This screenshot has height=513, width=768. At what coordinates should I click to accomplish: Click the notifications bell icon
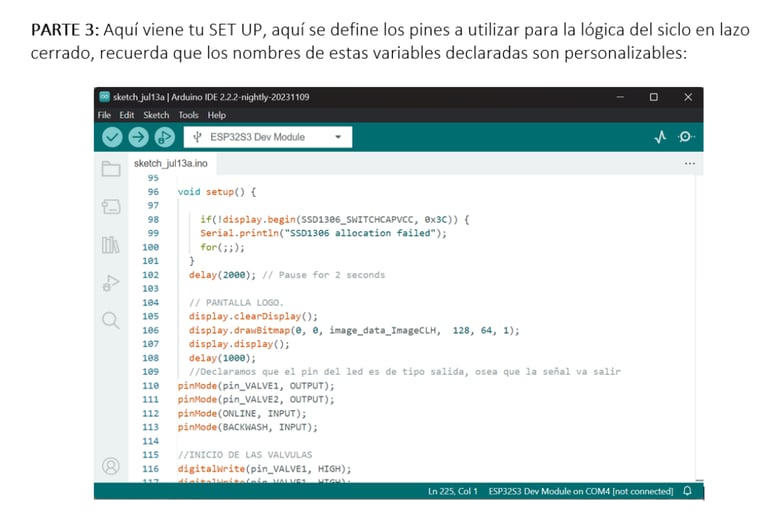pyautogui.click(x=688, y=491)
